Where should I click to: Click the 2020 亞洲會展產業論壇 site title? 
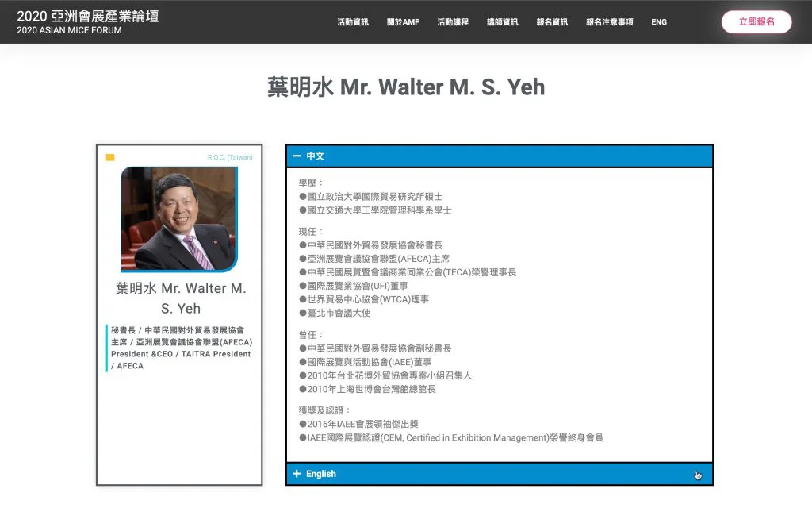click(x=88, y=15)
